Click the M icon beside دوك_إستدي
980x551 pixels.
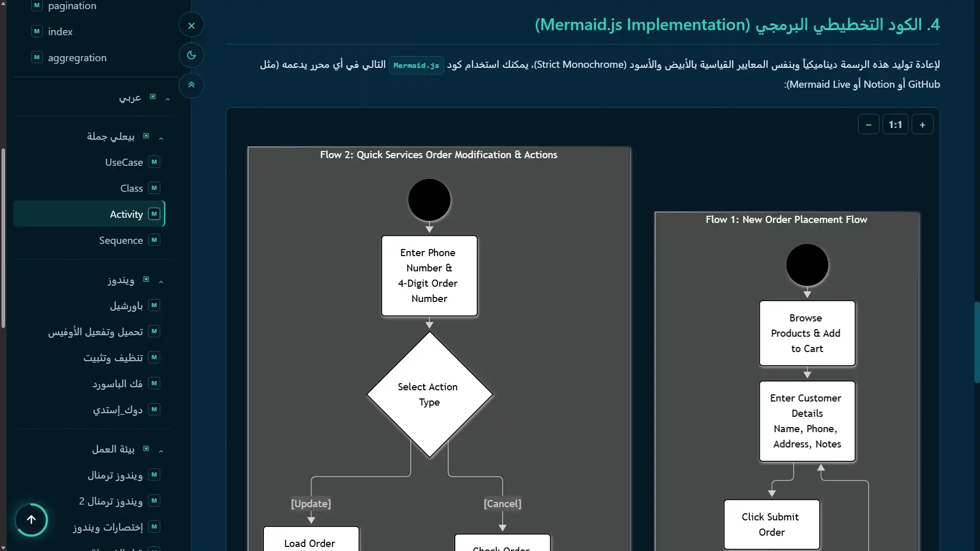pyautogui.click(x=154, y=410)
